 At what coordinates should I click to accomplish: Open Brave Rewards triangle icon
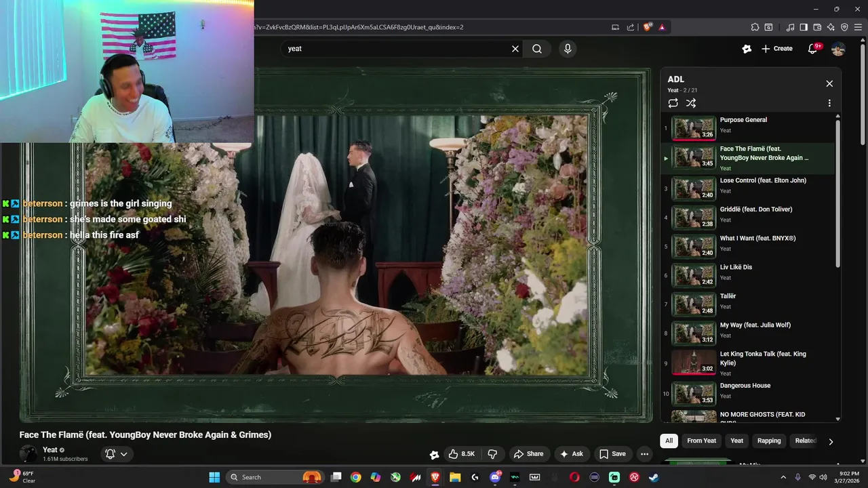[662, 27]
